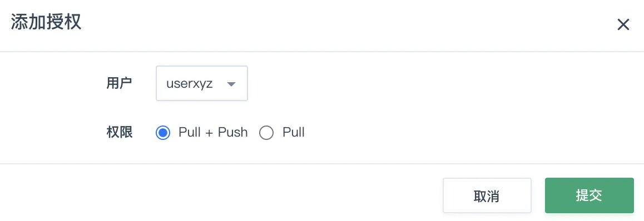Select the Pull only radio button
Viewport: 644px width, 221px height.
pos(266,133)
